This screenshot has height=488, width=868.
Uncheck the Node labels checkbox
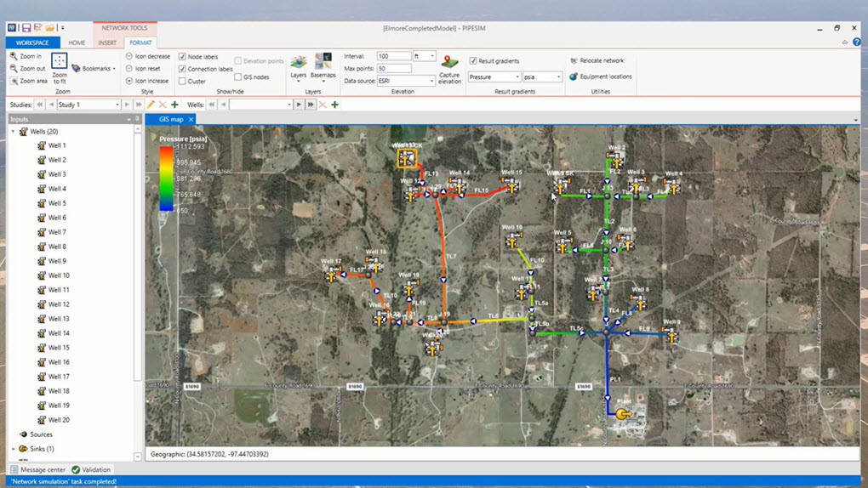coord(182,57)
